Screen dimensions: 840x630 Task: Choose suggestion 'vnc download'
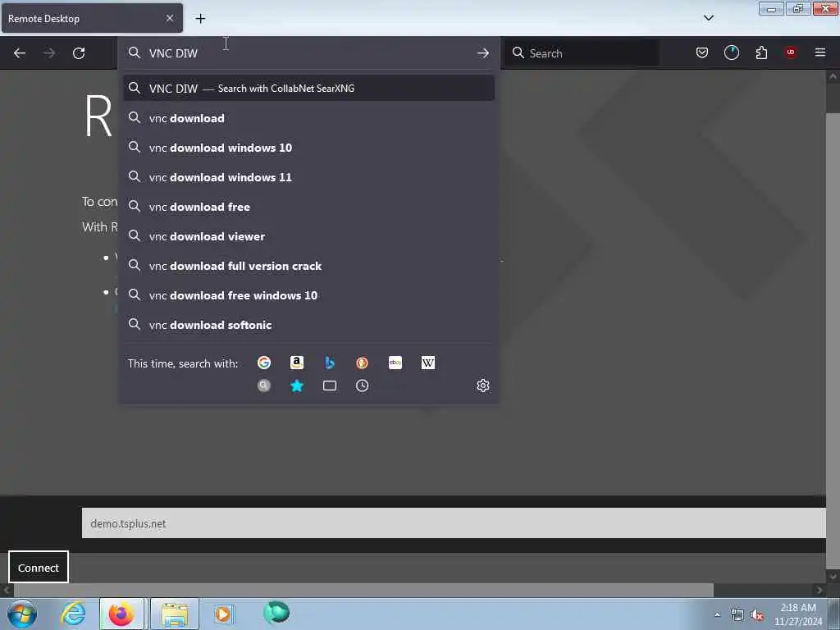point(308,118)
